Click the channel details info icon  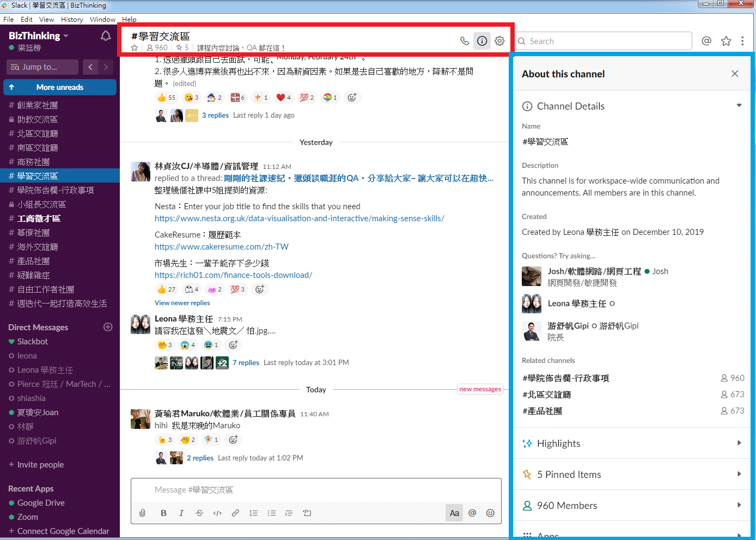(x=482, y=41)
